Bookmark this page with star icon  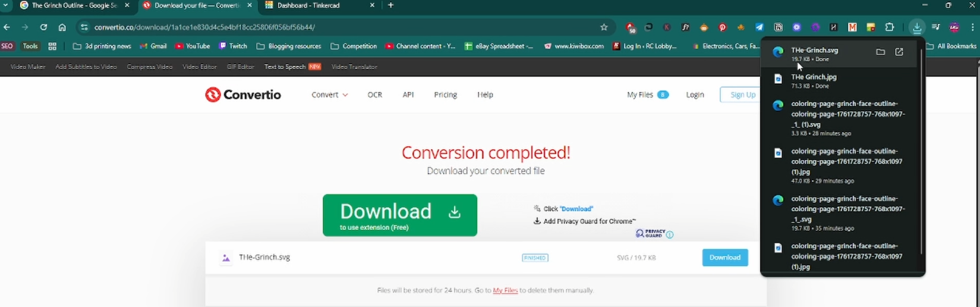point(604,27)
